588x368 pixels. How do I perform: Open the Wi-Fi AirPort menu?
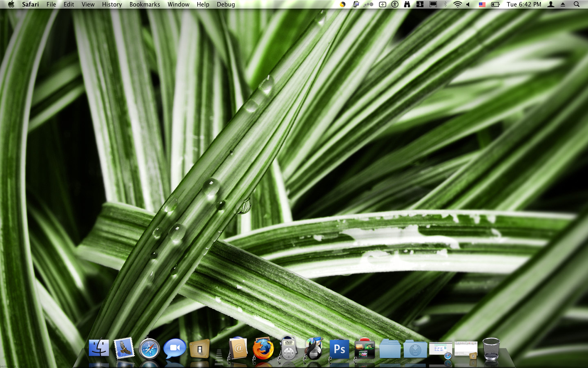coord(458,4)
